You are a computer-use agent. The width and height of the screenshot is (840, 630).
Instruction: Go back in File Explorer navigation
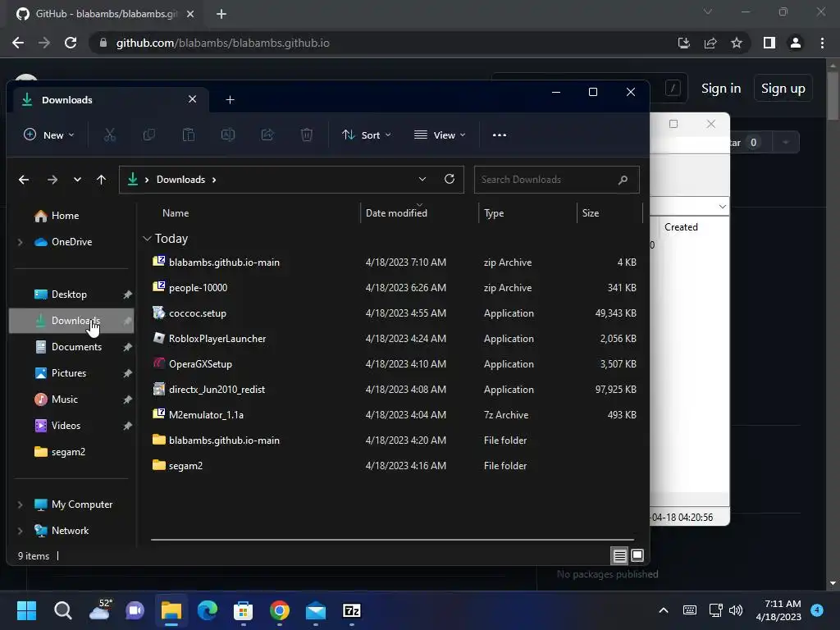click(24, 180)
